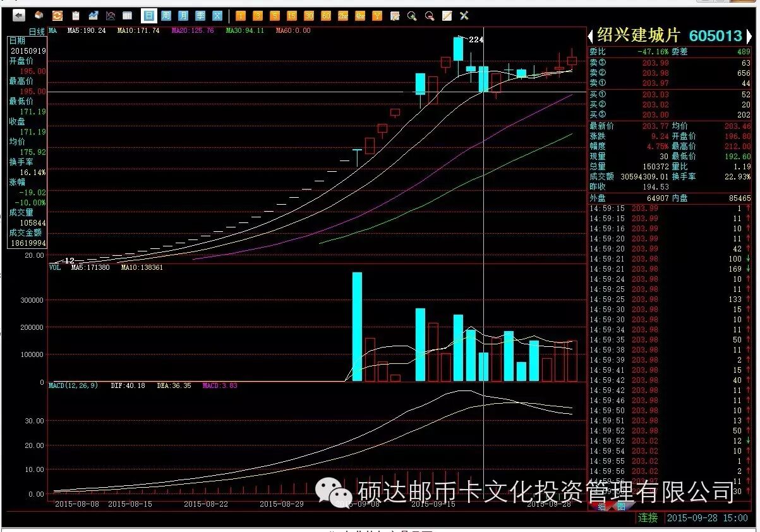Click the crossed tools settings icon
Viewport: 760px width, 532px height.
pos(464,15)
